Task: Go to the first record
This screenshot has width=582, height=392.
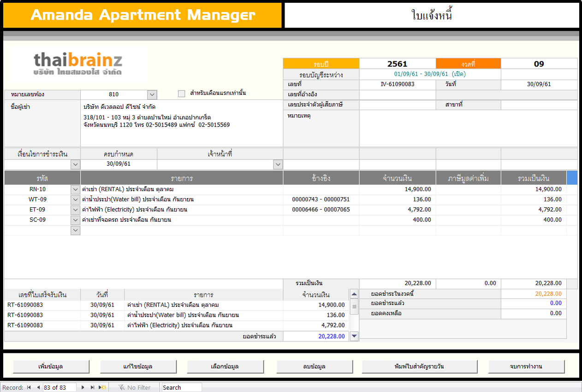Action: (29, 387)
